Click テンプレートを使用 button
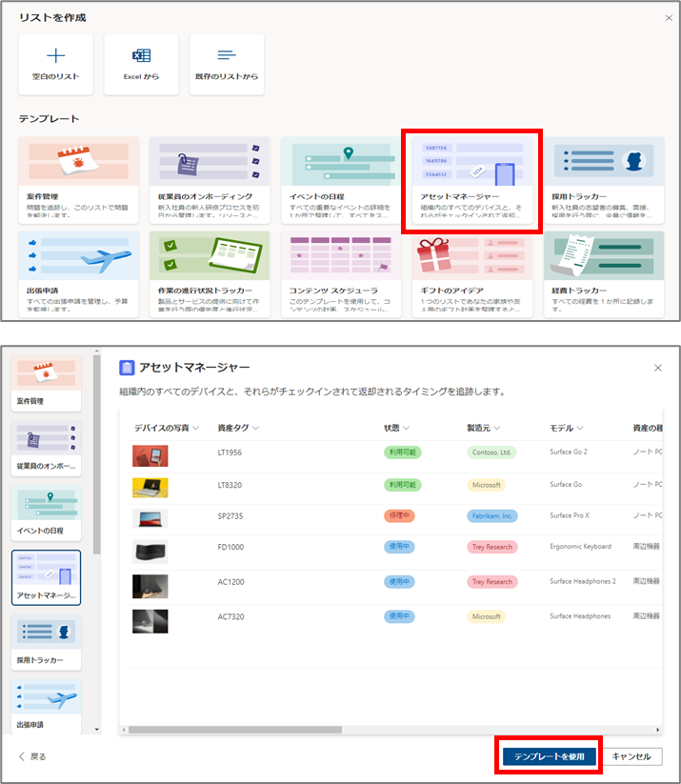This screenshot has height=784, width=681. [549, 756]
